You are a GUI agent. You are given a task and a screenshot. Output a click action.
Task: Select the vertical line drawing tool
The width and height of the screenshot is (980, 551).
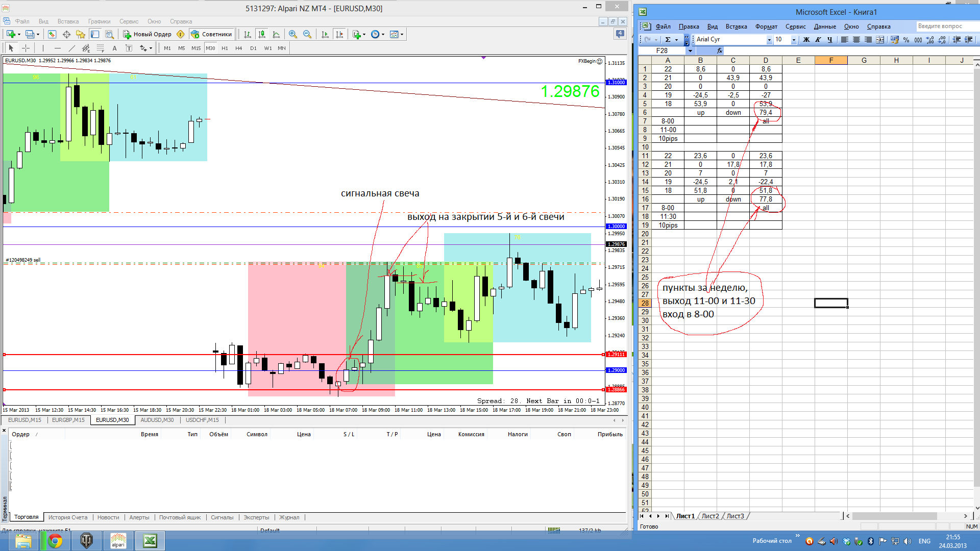(x=43, y=48)
